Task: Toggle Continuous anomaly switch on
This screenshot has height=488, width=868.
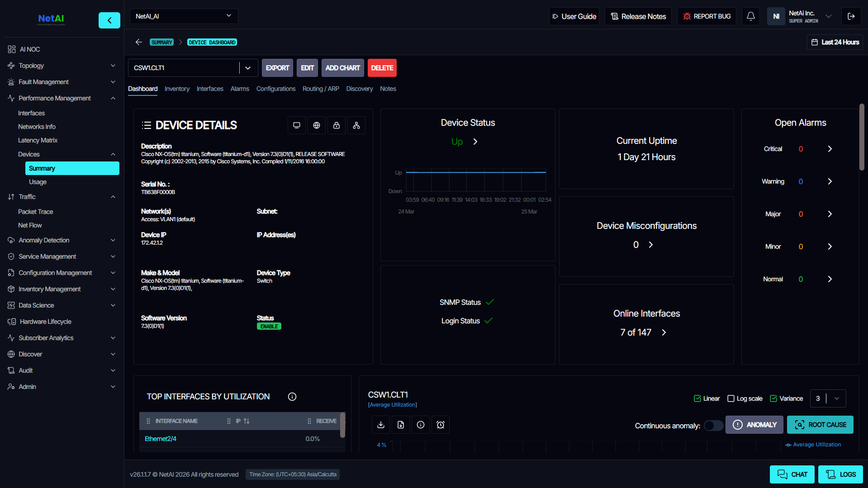Action: pos(713,426)
